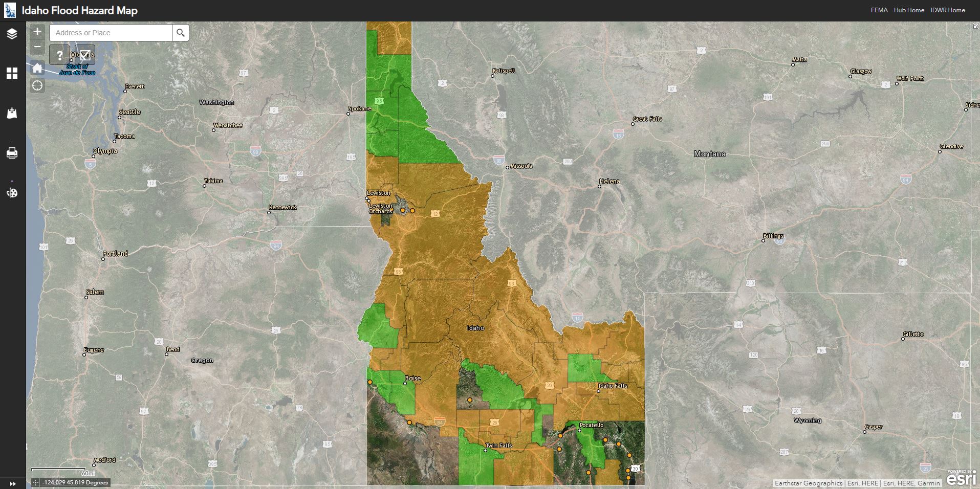Screen dimensions: 980x489
Task: Click the Boise city label
Action: pyautogui.click(x=412, y=379)
